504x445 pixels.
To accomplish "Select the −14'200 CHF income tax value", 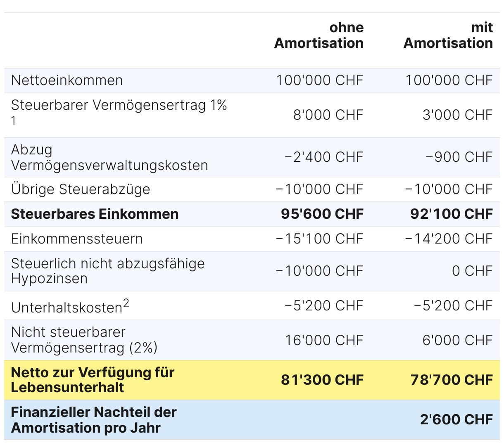I will coord(449,239).
